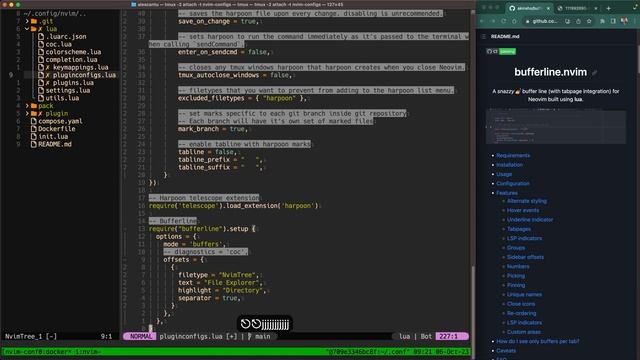The image size is (640, 360).
Task: Click git branch main in statusline
Action: pyautogui.click(x=260, y=336)
